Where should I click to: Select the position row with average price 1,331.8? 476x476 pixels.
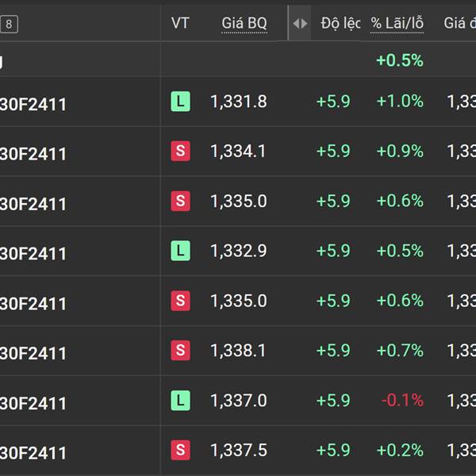click(238, 102)
